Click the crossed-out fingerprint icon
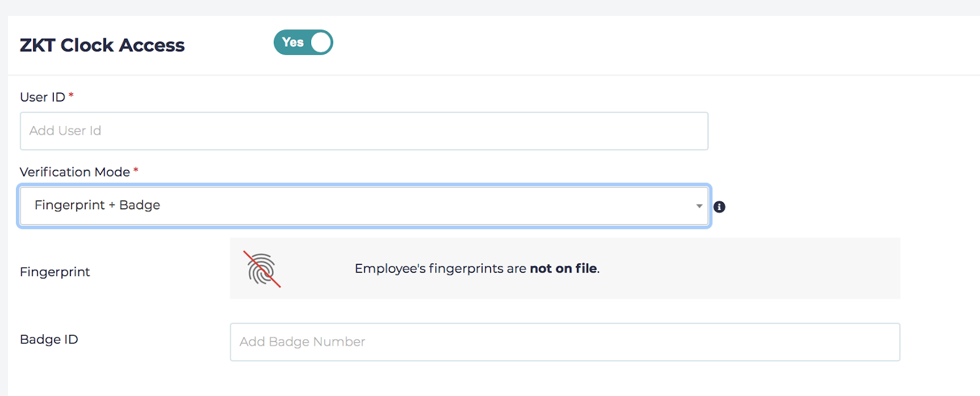Viewport: 980px width, 396px height. (263, 269)
